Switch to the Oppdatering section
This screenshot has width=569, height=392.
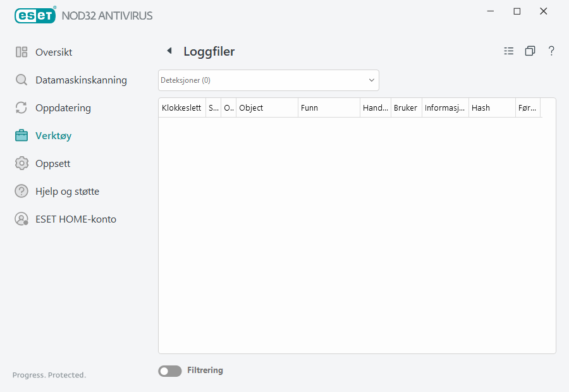tap(63, 108)
